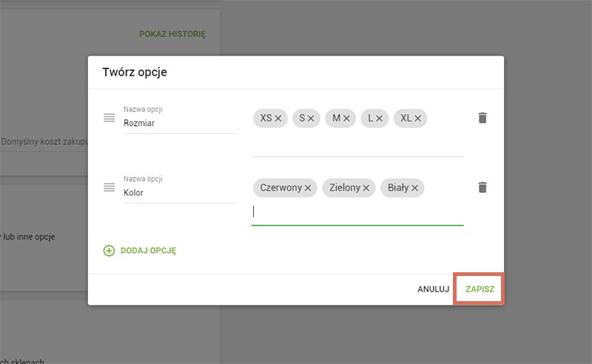Screen dimensions: 592x364
Task: Remove the S size chip
Action: coord(311,118)
